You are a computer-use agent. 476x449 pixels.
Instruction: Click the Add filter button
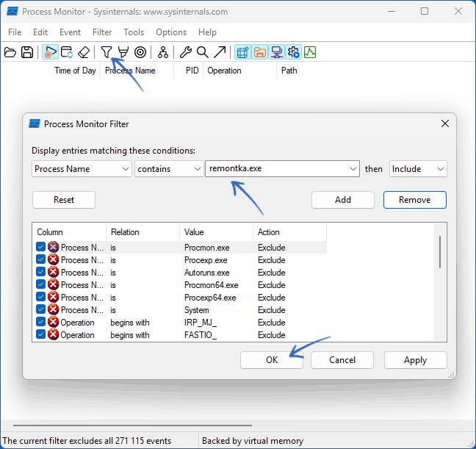tap(343, 200)
